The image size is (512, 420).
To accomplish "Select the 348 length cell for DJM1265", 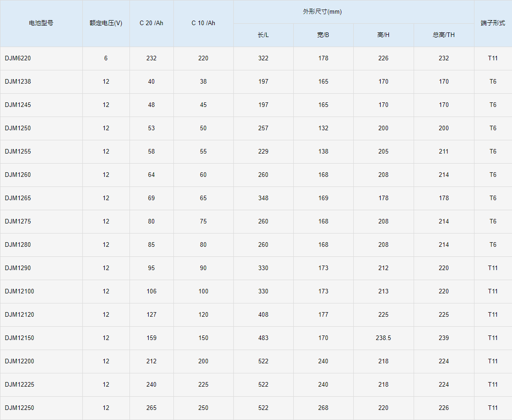I will (x=263, y=198).
